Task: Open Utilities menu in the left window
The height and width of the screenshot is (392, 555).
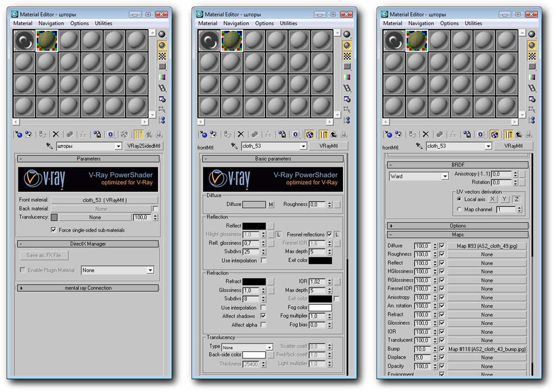Action: pos(103,23)
